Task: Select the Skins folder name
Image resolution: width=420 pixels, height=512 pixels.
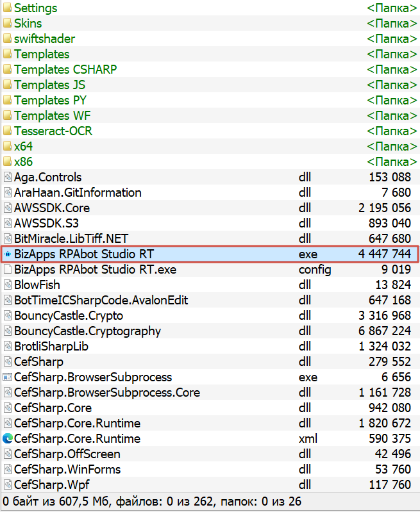Action: pyautogui.click(x=28, y=24)
